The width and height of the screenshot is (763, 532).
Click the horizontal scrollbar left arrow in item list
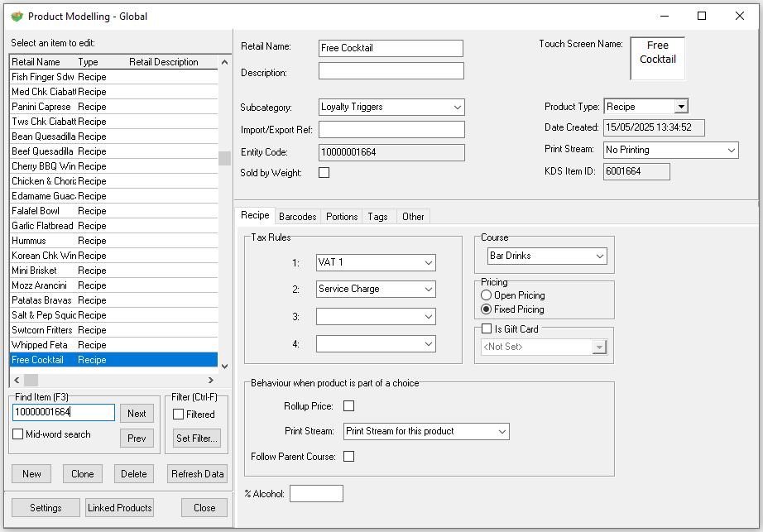[x=17, y=380]
